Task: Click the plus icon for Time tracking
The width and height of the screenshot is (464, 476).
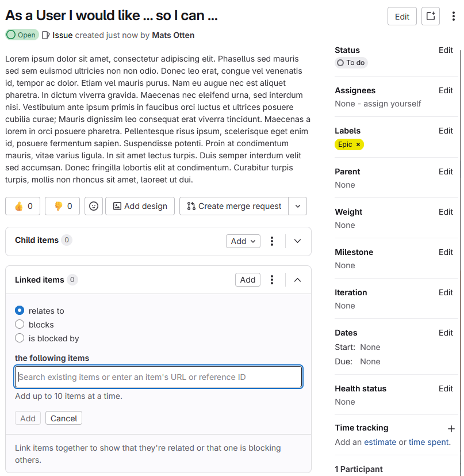Action: 451,428
